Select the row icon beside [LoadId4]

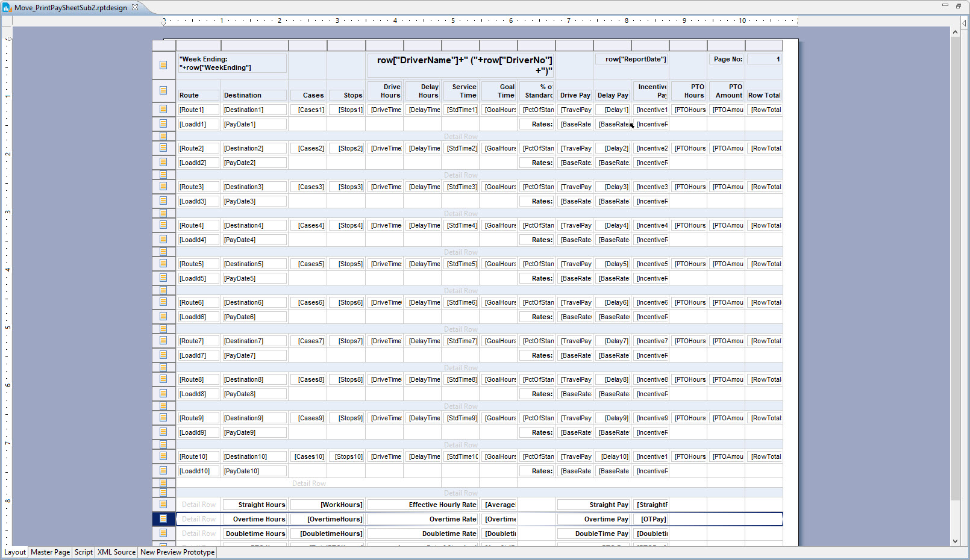pyautogui.click(x=163, y=239)
